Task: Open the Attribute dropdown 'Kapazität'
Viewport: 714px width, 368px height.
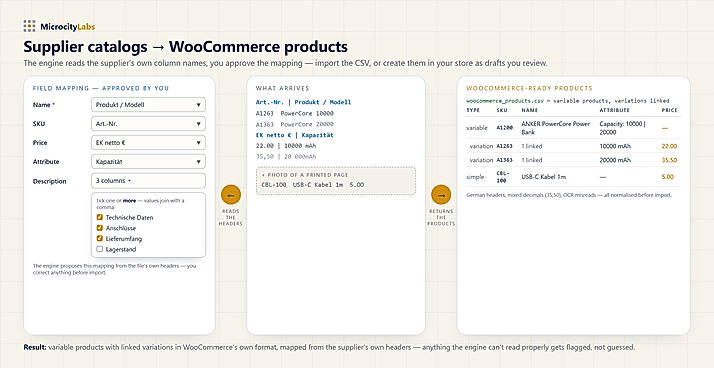Action: click(x=148, y=162)
